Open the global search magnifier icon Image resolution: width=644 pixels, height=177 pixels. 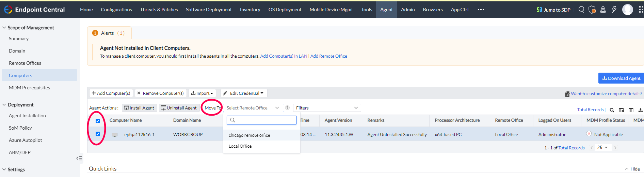[581, 10]
